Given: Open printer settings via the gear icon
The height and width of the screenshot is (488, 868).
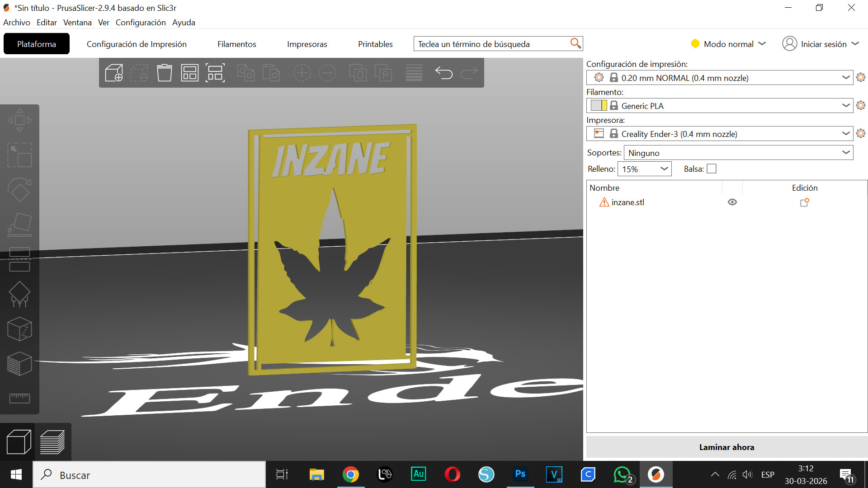Looking at the screenshot, I should [860, 133].
